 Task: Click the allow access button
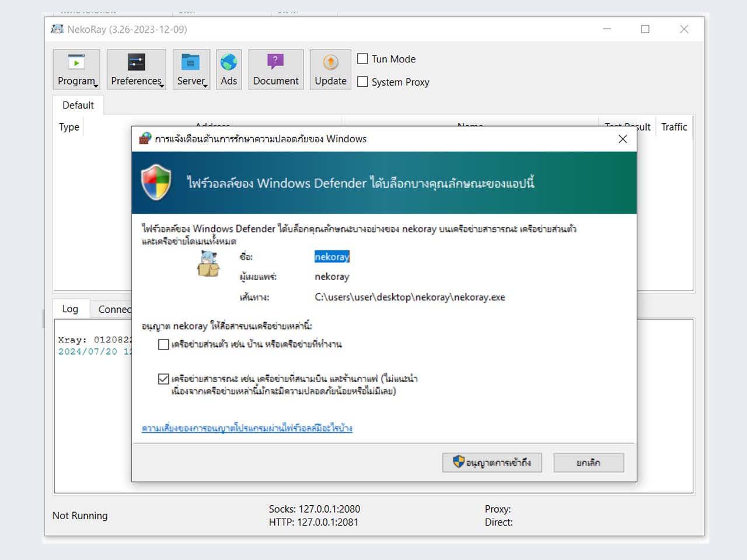click(492, 463)
